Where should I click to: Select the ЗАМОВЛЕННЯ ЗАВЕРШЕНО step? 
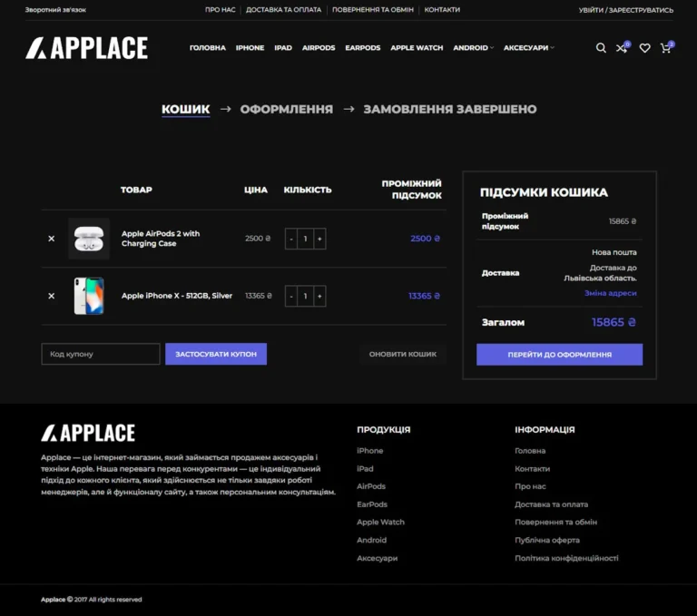[450, 110]
